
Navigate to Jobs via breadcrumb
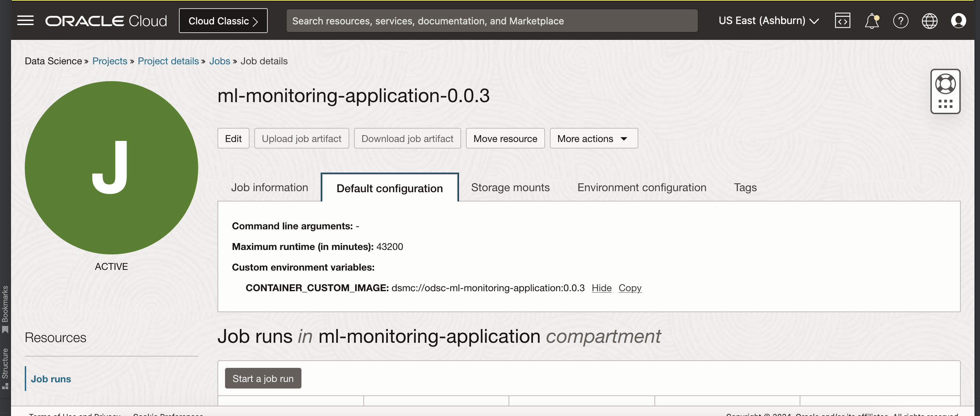click(220, 61)
